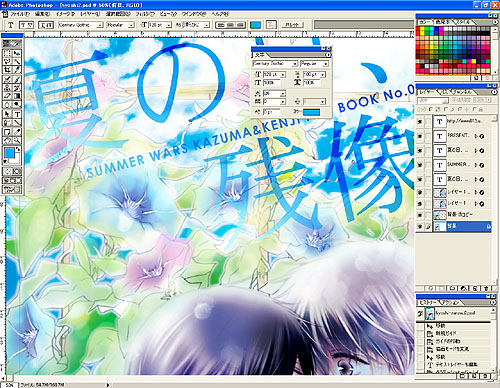
Task: Select the Eyedropper tool
Action: tap(17, 132)
